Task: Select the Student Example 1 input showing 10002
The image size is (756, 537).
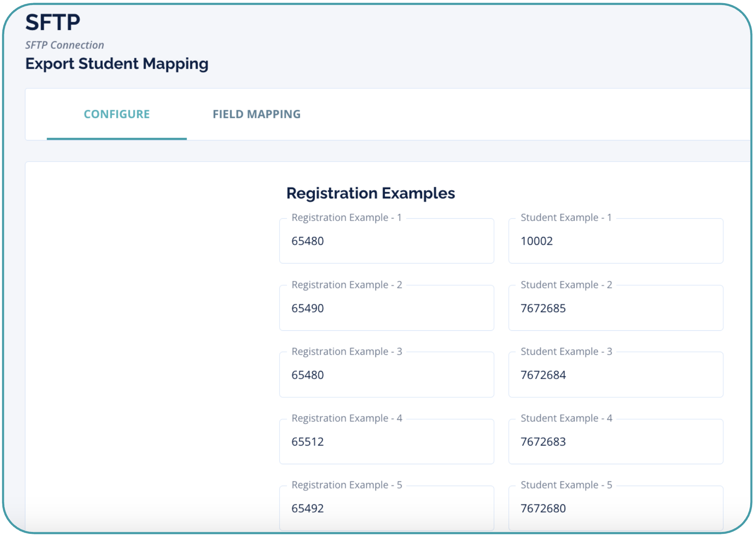Action: coord(615,241)
